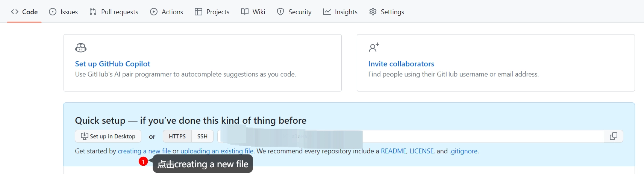Click the copy URL clipboard icon
The image size is (644, 174).
tap(613, 136)
